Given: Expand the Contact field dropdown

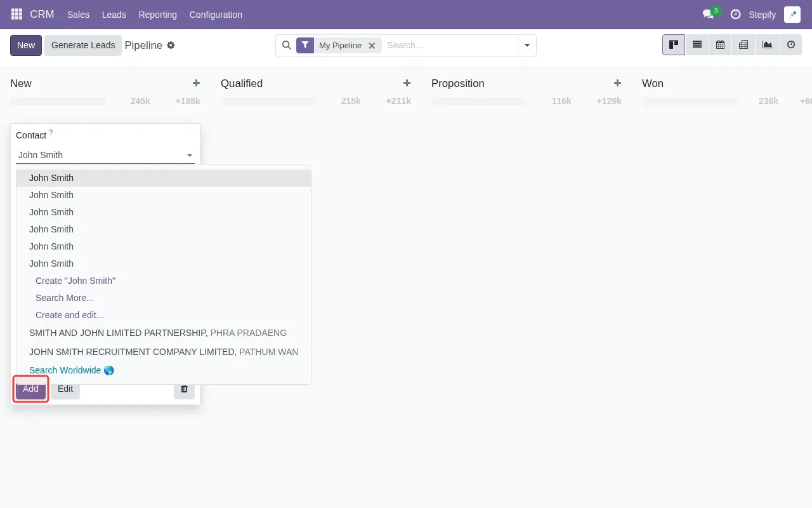Looking at the screenshot, I should [x=189, y=155].
